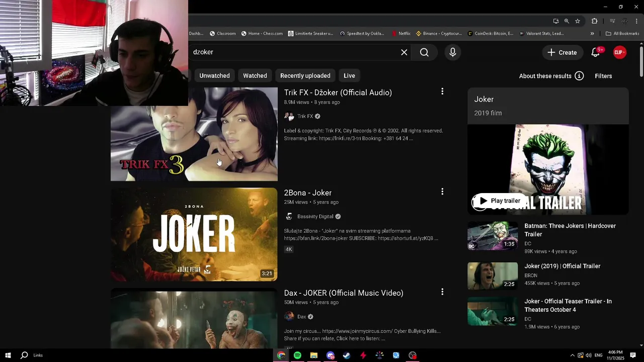Open the Windows Start menu
The height and width of the screenshot is (362, 644).
click(8, 355)
